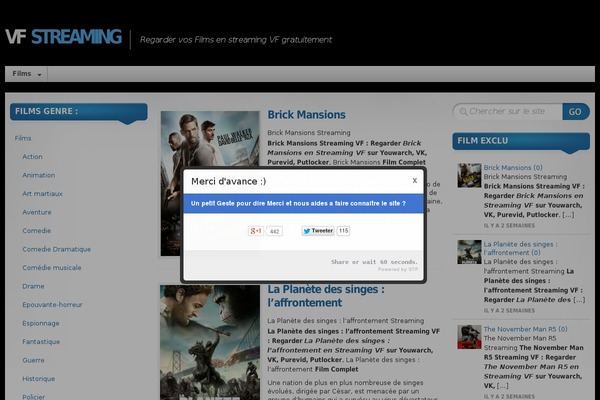Viewport: 600px width, 400px height.
Task: Click the Powered by STP link
Action: (398, 269)
